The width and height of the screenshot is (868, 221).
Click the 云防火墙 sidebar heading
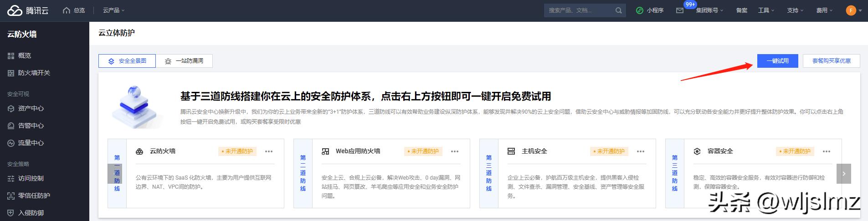(22, 34)
